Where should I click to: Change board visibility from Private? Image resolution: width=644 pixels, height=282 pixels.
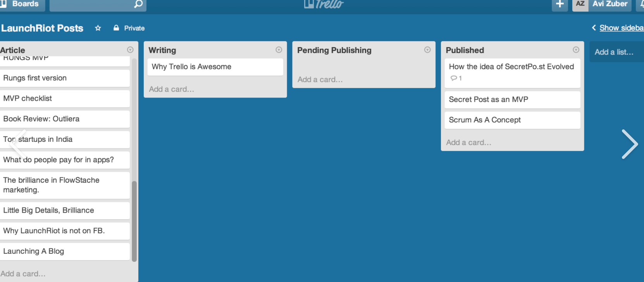tap(129, 28)
